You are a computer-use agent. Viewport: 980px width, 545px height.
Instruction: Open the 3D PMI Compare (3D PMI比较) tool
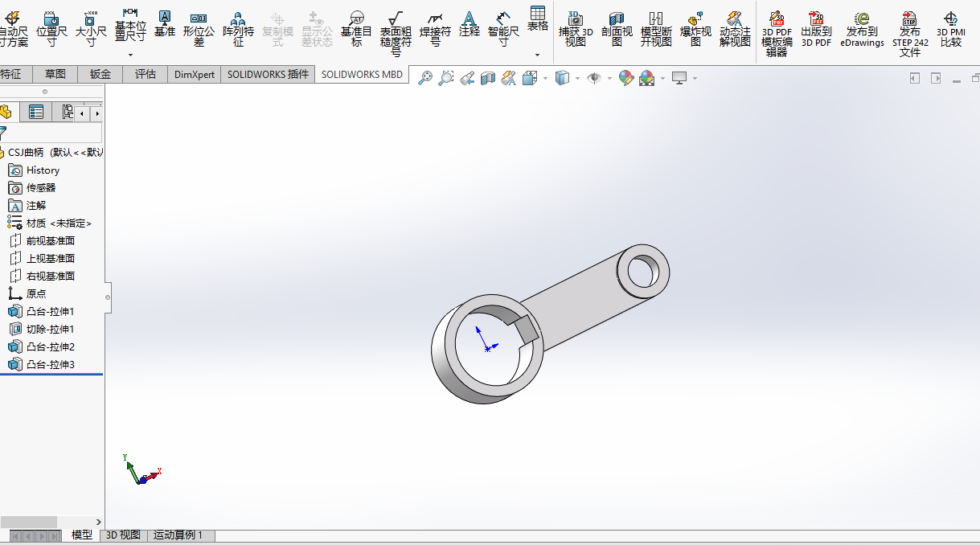click(x=950, y=29)
